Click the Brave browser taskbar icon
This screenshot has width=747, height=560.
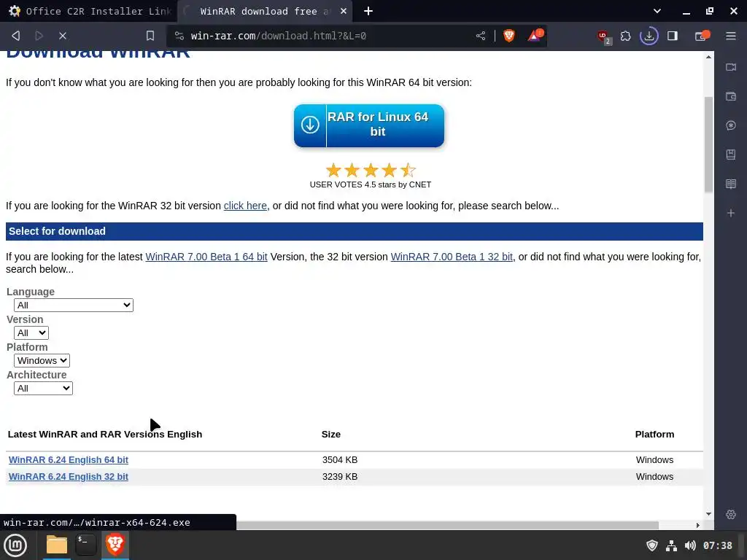[x=115, y=545]
